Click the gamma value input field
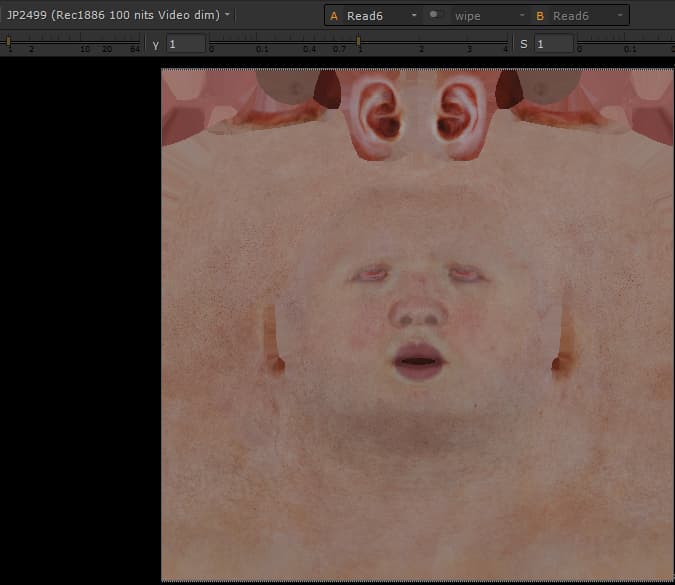This screenshot has height=585, width=675. coord(186,44)
